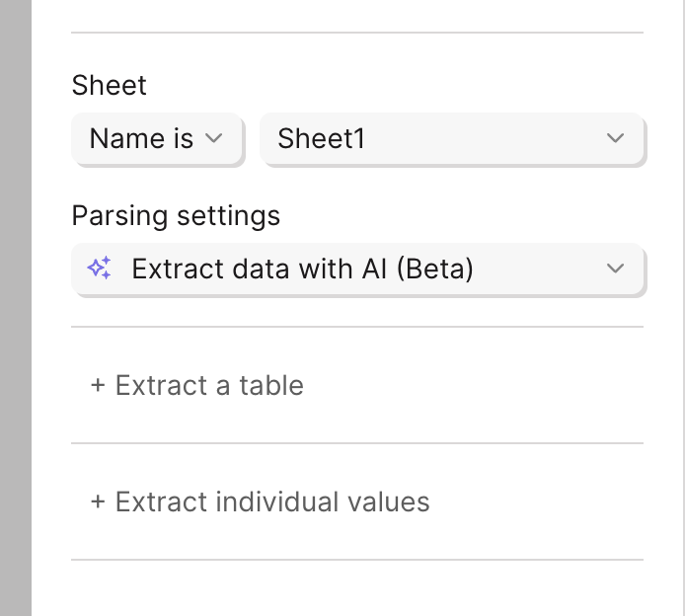Click the plus icon before Extract a table
This screenshot has width=685, height=616.
click(98, 385)
